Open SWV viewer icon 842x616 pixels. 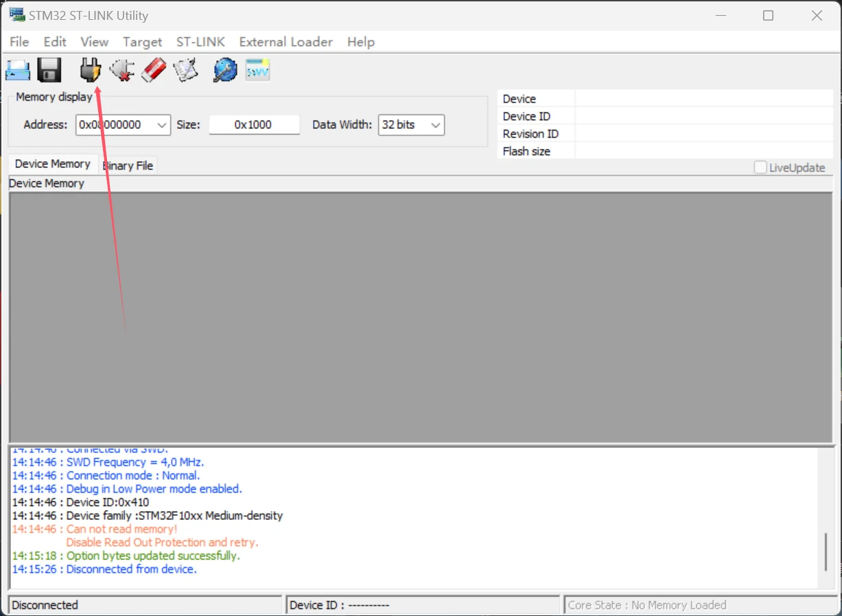(258, 70)
